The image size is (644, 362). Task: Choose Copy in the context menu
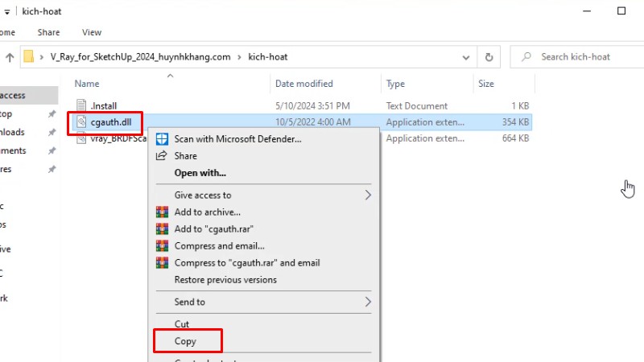[x=185, y=341]
